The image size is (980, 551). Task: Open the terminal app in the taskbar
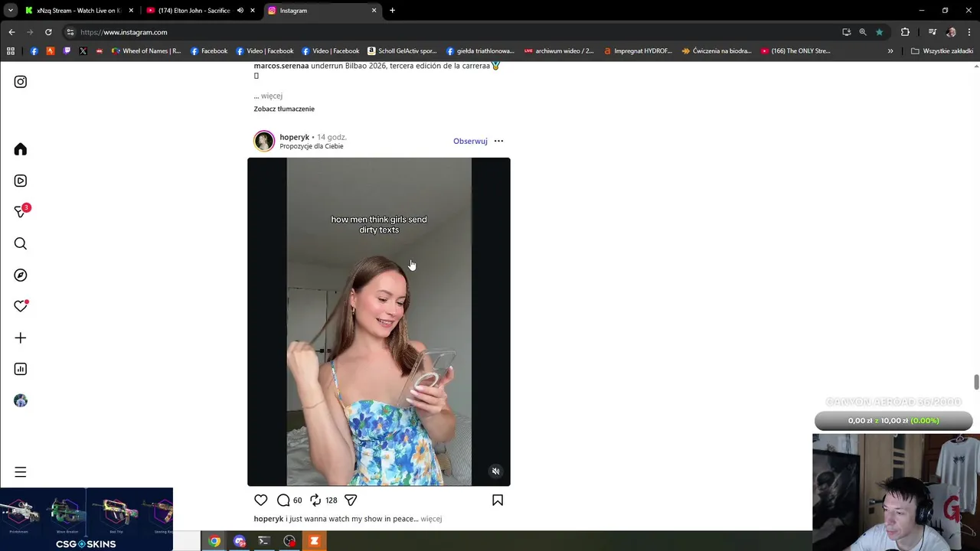(x=264, y=541)
